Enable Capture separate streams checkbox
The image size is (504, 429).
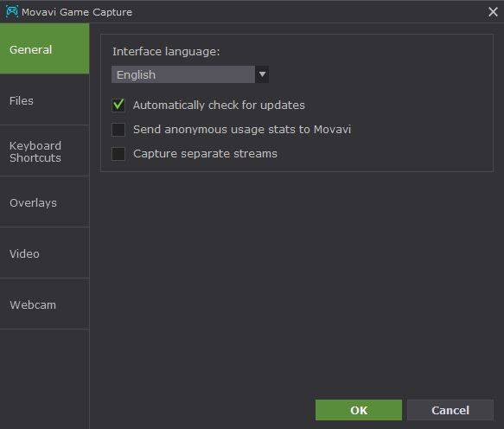click(118, 154)
